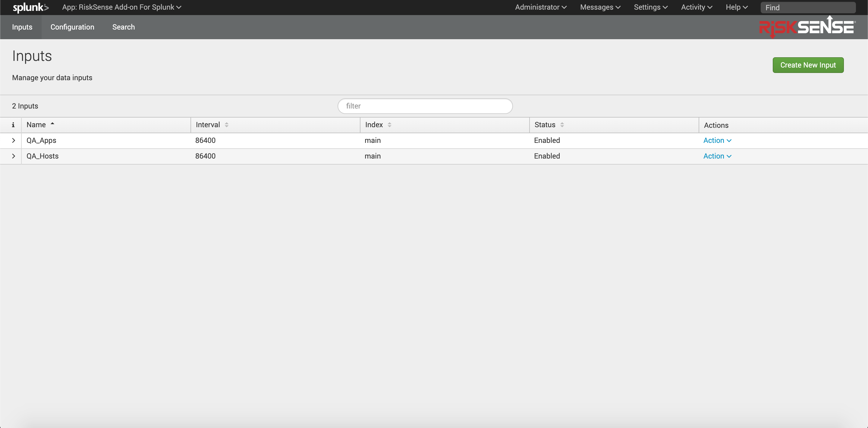This screenshot has height=428, width=868.
Task: Click main index in QA_Hosts row
Action: tap(373, 156)
